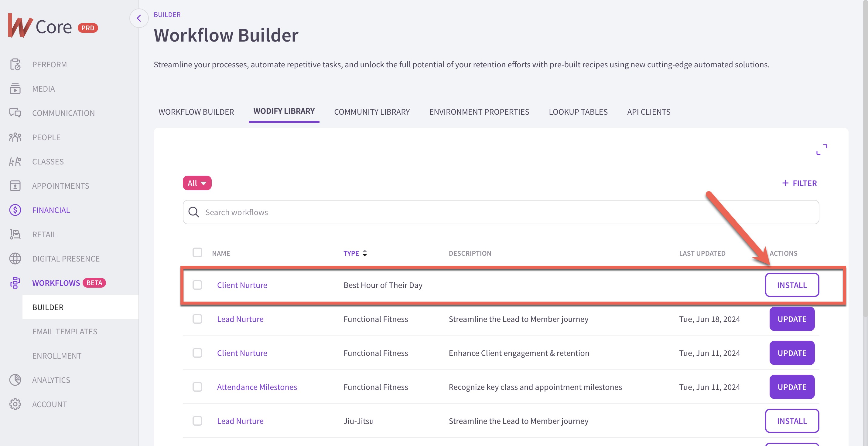Image resolution: width=868 pixels, height=446 pixels.
Task: Select the Lead Nurture Jiu-Jitsu checkbox
Action: click(197, 421)
